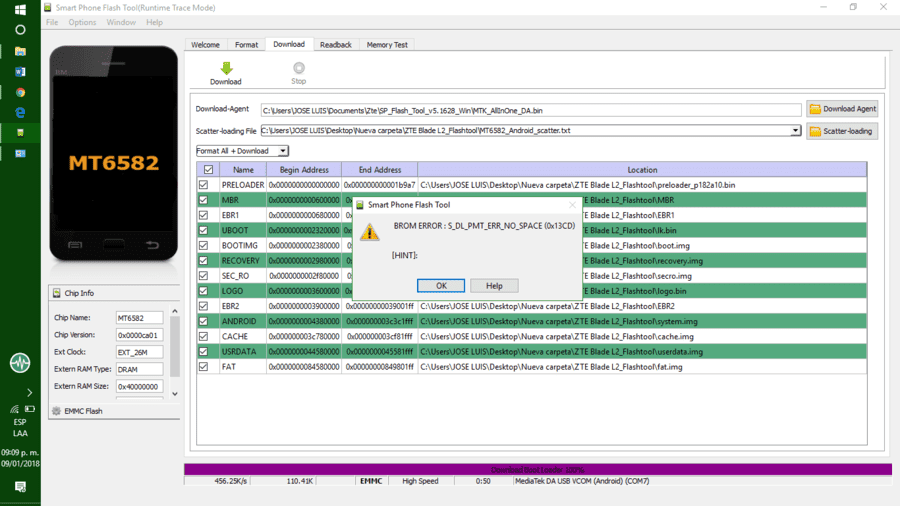Click the purple download progress bar
This screenshot has width=900, height=506.
coord(538,469)
